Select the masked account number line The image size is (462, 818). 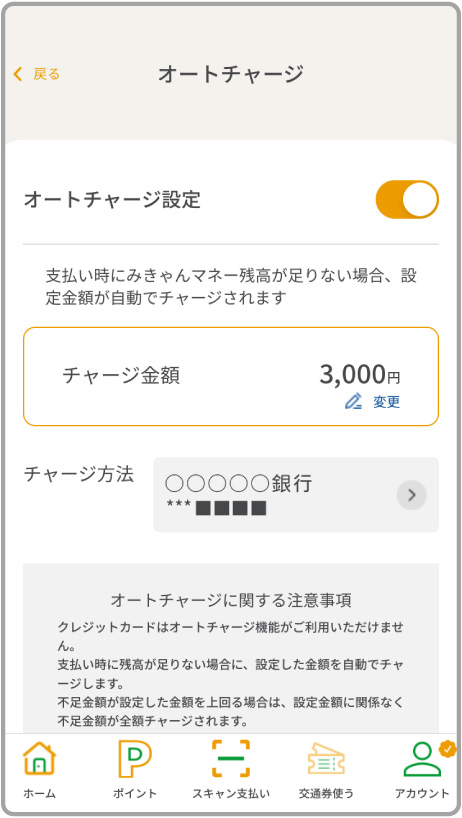[x=216, y=508]
